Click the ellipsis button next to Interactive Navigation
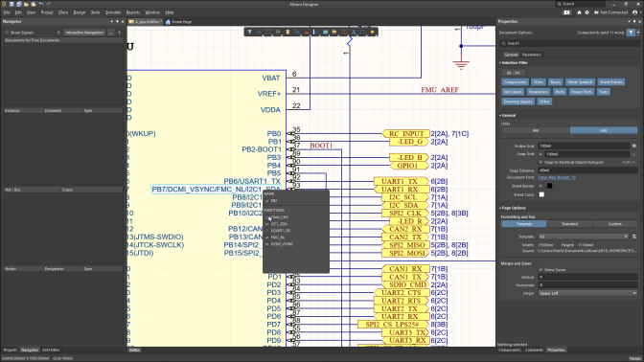Image resolution: width=644 pixels, height=362 pixels. (111, 33)
